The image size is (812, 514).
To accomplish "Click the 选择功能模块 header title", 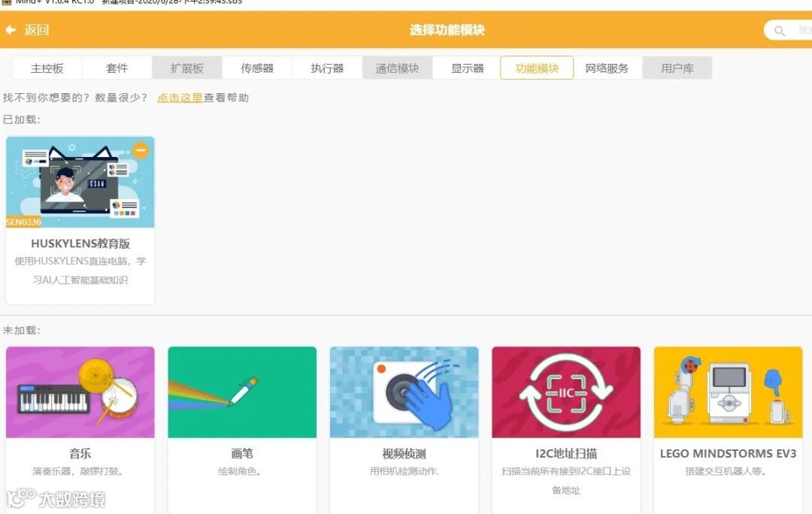I will 447,30.
